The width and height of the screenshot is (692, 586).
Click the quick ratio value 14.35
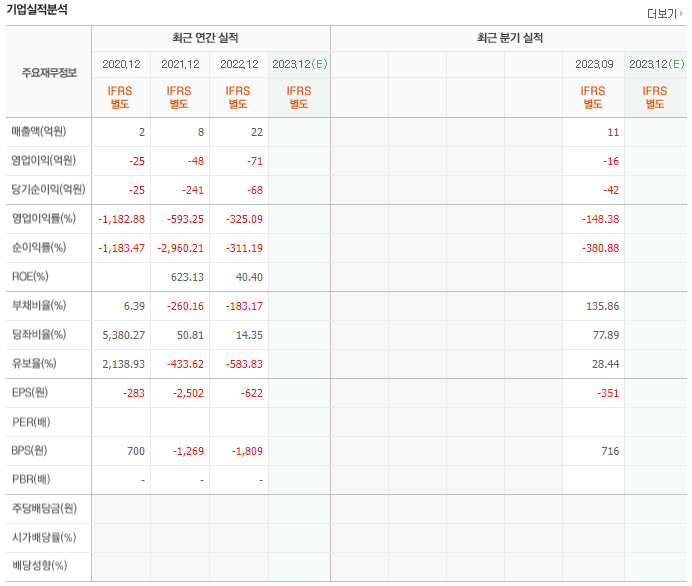click(x=249, y=335)
